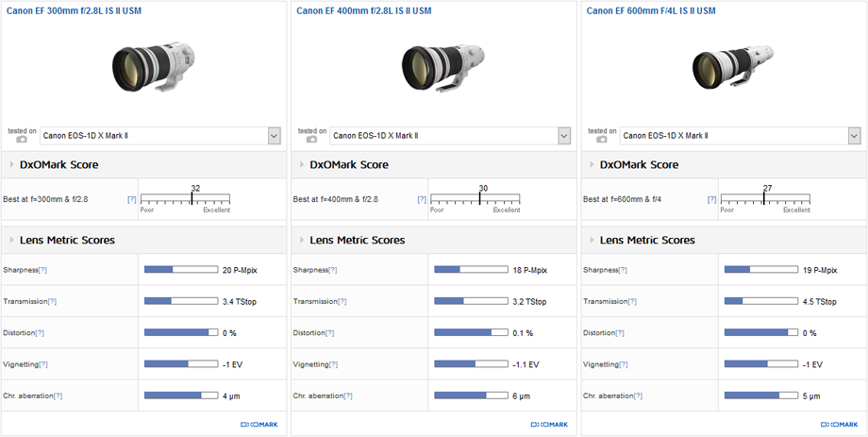868x437 pixels.
Task: Open Sharpness [?] help in the 600mm panel
Action: [x=623, y=270]
